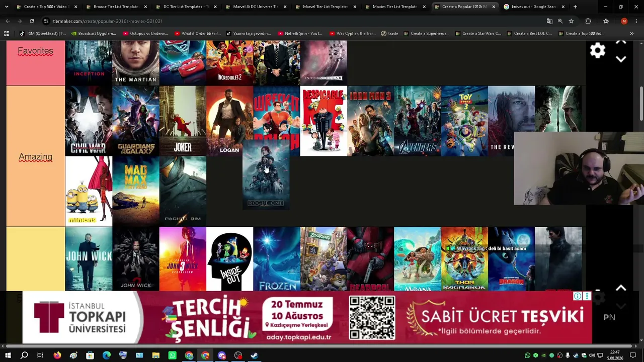Open Microsoft Store from the taskbar
The width and height of the screenshot is (644, 362).
click(x=90, y=355)
